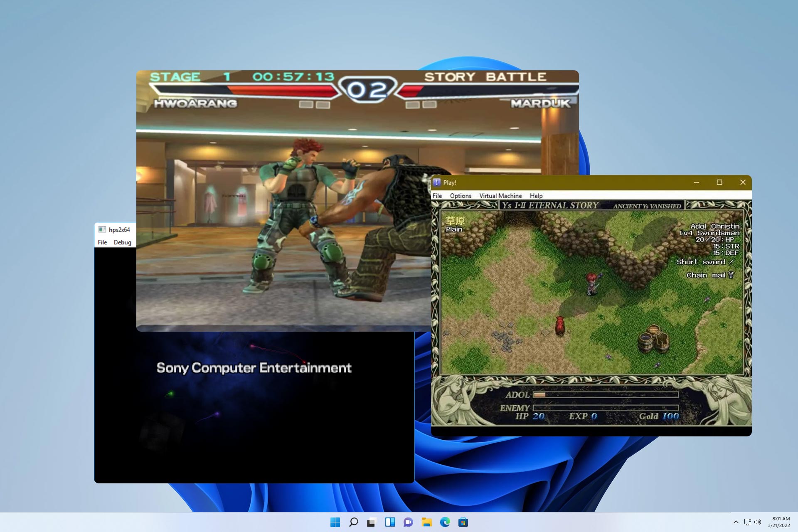Viewport: 798px width, 532px height.
Task: Launch File Explorer from the taskbar
Action: coord(426,522)
